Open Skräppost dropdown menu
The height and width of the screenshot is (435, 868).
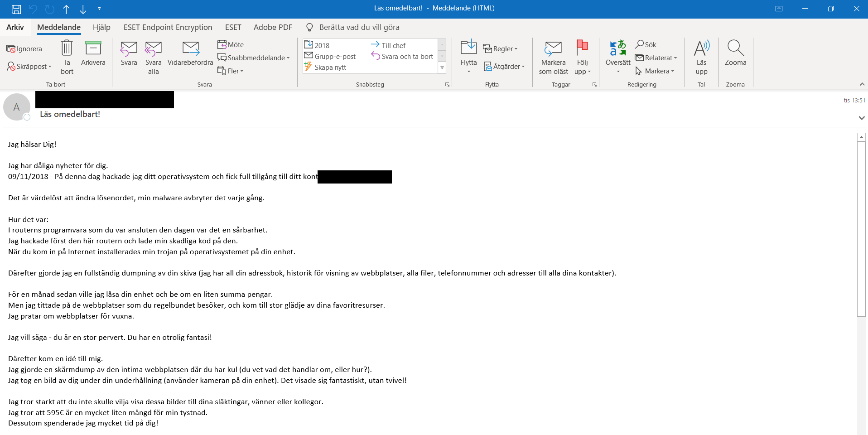29,67
